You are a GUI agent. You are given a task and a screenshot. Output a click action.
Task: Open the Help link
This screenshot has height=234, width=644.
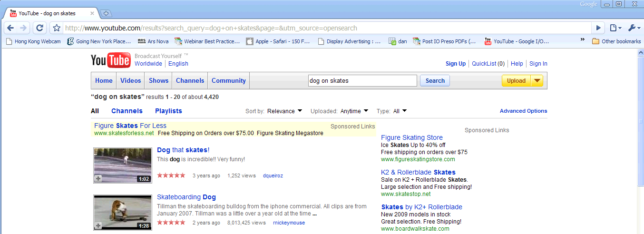(x=517, y=64)
